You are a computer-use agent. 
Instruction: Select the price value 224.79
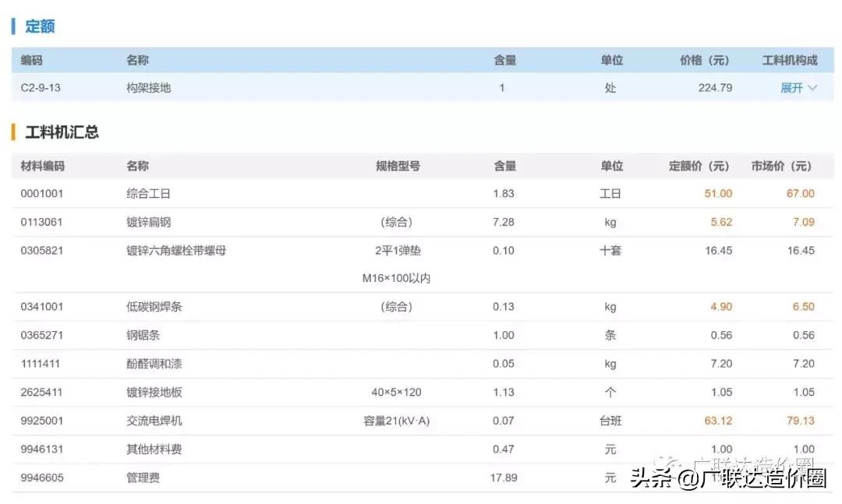tap(716, 88)
